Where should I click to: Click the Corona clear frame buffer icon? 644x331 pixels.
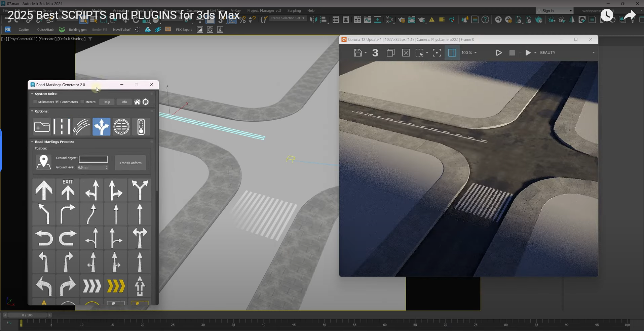(406, 53)
